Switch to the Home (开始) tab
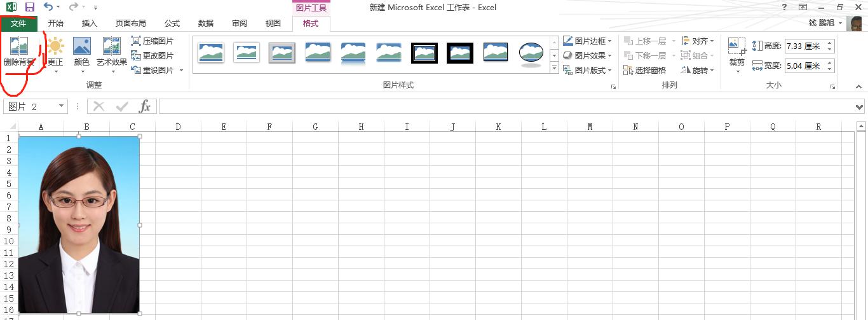868x320 pixels. tap(56, 24)
